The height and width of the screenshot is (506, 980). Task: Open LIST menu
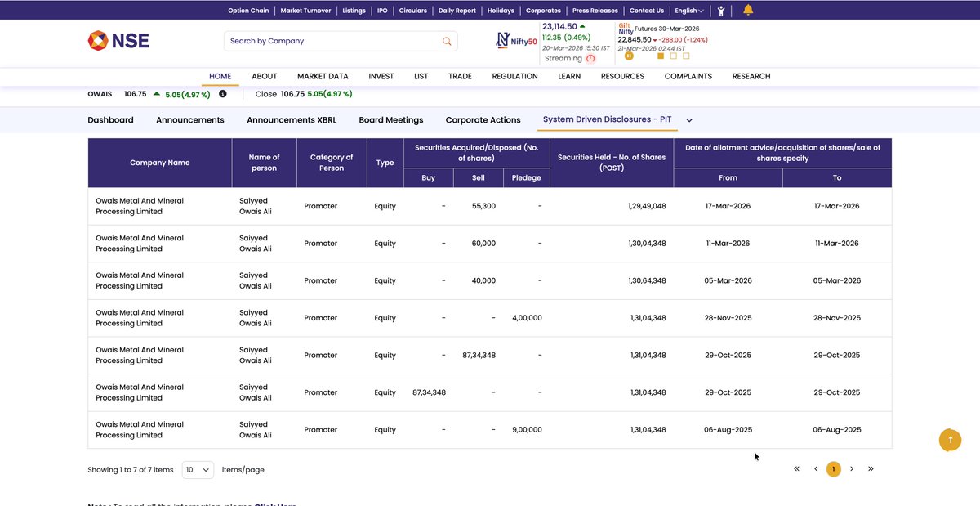click(x=421, y=76)
